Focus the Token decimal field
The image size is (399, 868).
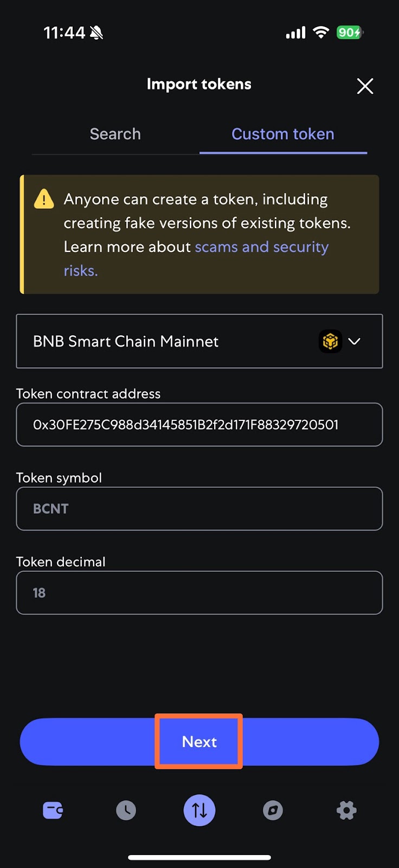tap(200, 593)
